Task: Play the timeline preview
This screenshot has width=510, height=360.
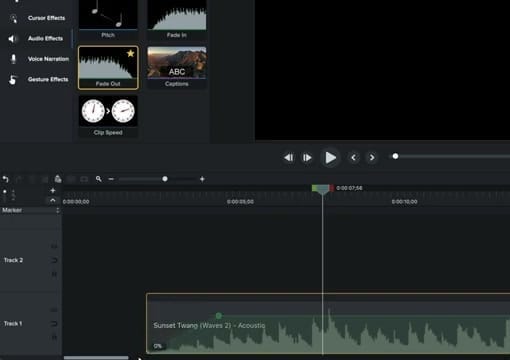Action: (x=330, y=158)
